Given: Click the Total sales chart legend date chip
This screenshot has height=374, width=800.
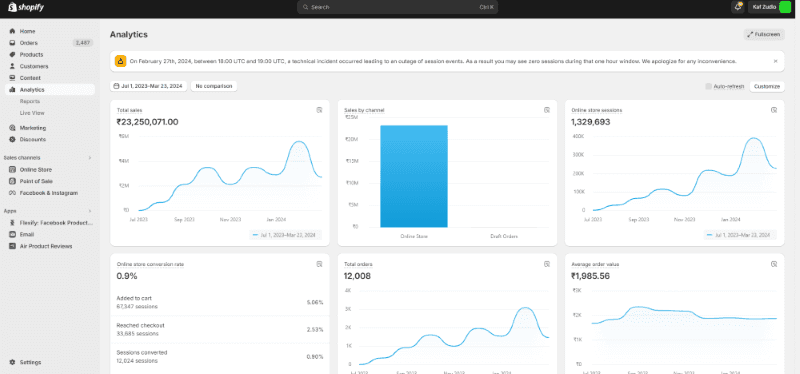Looking at the screenshot, I should point(285,235).
